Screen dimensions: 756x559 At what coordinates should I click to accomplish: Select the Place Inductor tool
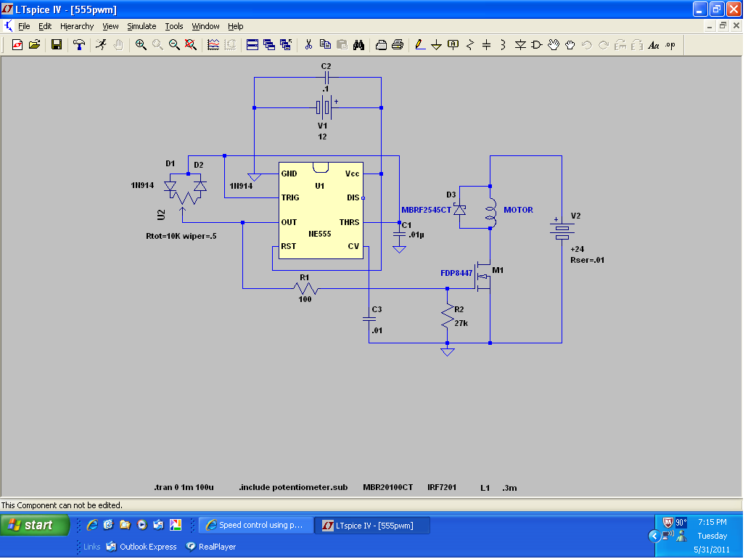(x=504, y=45)
